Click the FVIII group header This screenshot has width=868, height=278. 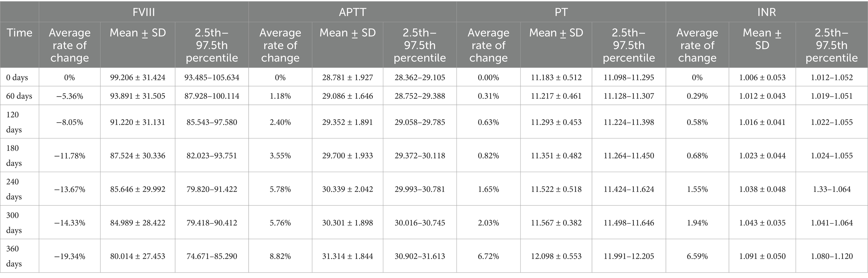143,12
